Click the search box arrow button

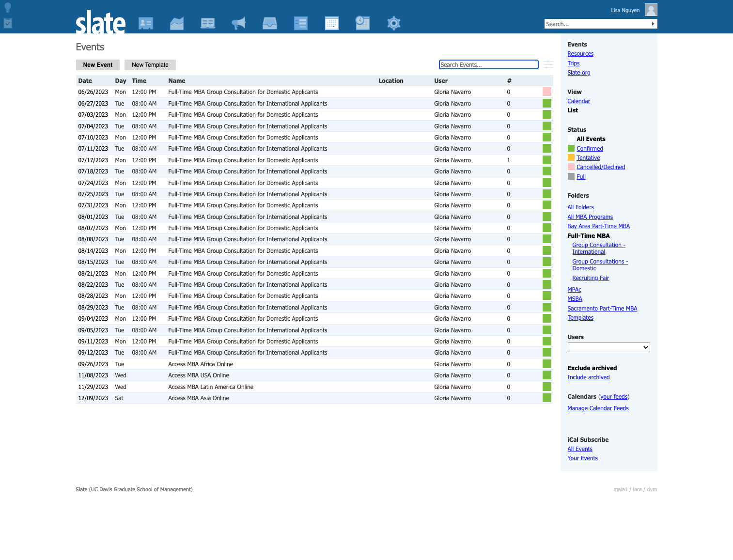[653, 24]
